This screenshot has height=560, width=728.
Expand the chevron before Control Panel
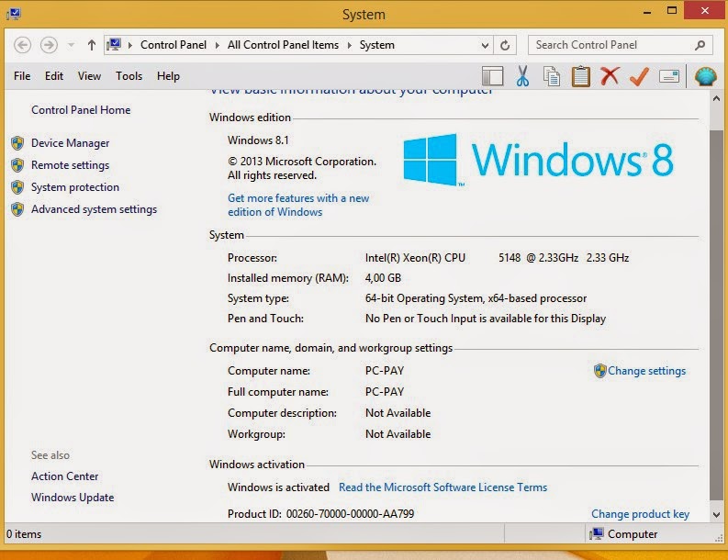pos(130,45)
